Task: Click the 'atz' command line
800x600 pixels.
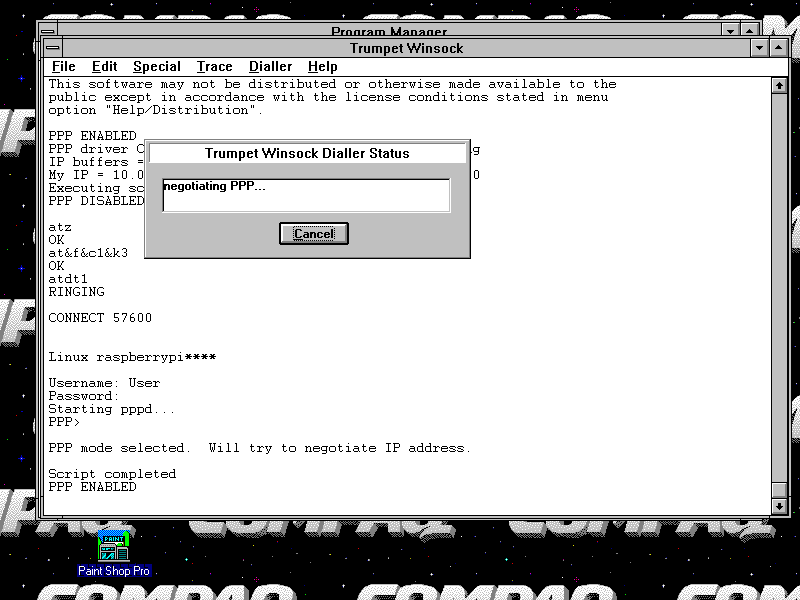Action: 60,227
